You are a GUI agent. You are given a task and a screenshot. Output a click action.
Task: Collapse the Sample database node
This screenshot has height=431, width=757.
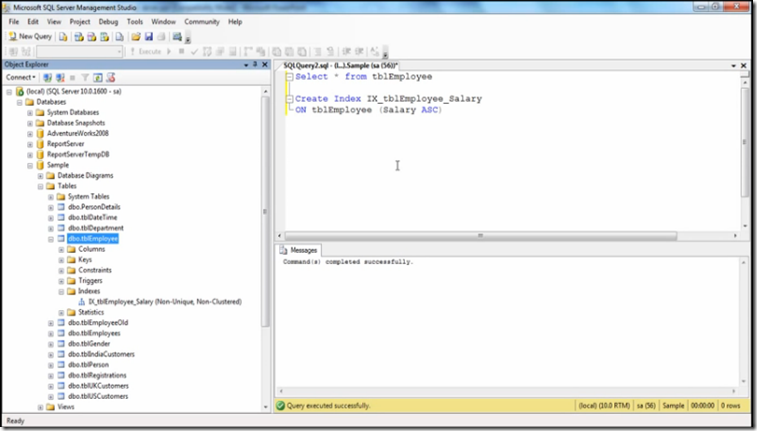point(30,165)
